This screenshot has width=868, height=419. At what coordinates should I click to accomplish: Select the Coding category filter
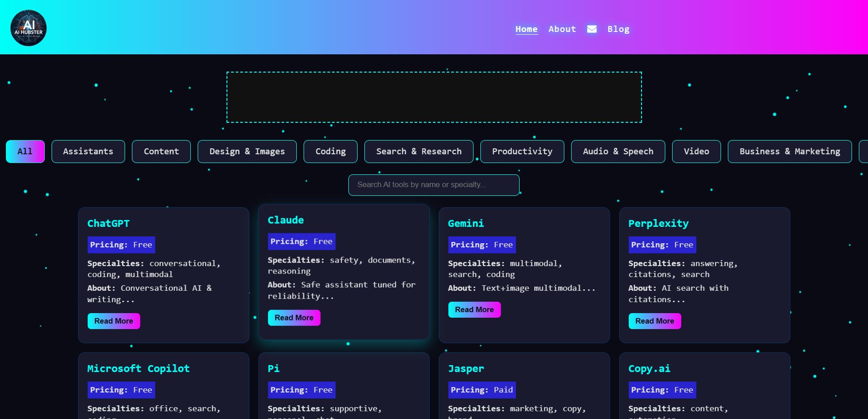[x=331, y=152]
